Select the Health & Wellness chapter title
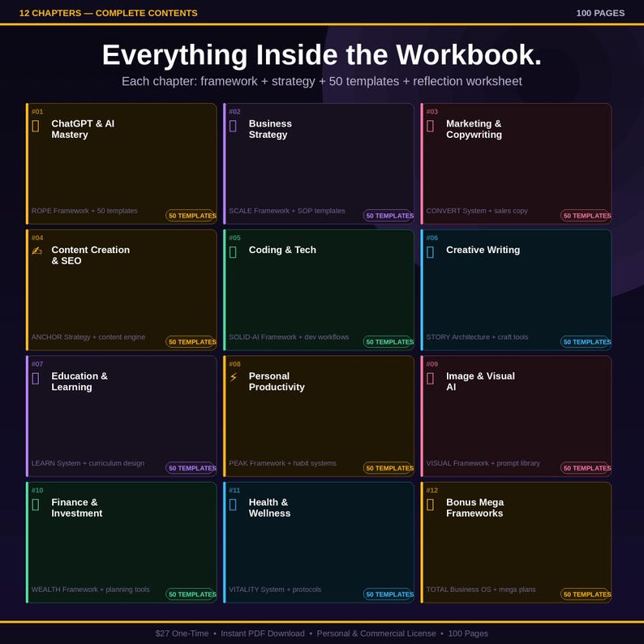This screenshot has width=644, height=644. (269, 508)
